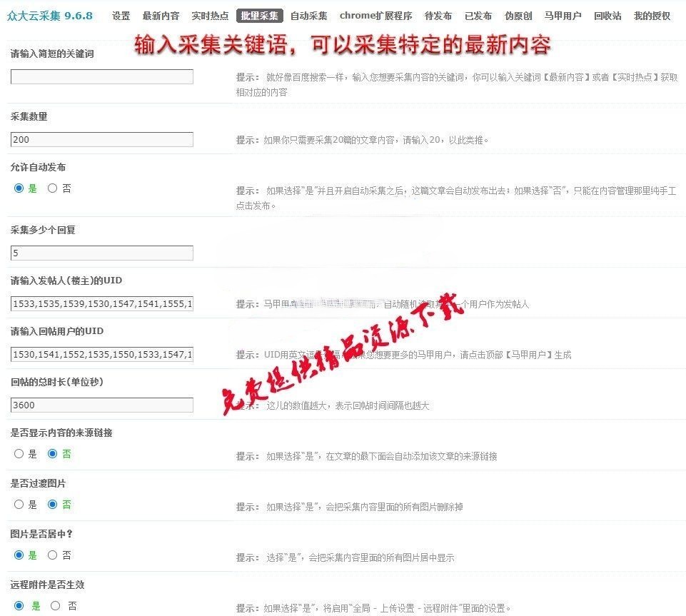Open the 实时热点 tab
The image size is (686, 616).
point(210,16)
